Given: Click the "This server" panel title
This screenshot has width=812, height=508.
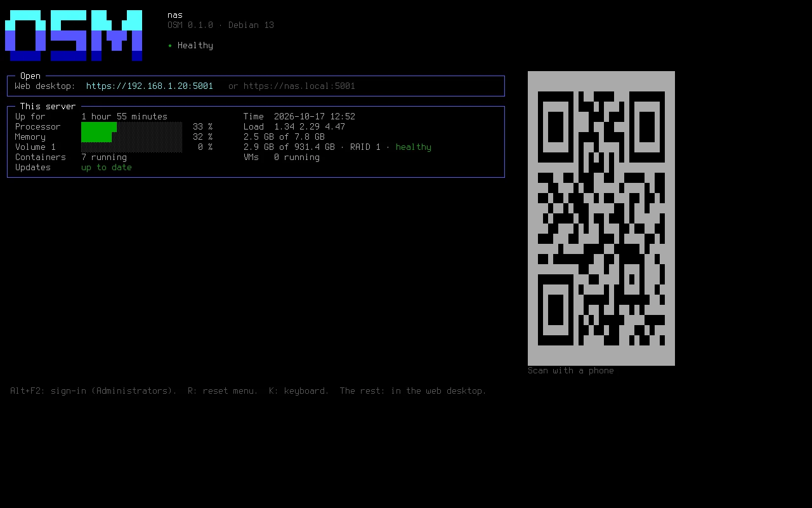Looking at the screenshot, I should click(48, 107).
